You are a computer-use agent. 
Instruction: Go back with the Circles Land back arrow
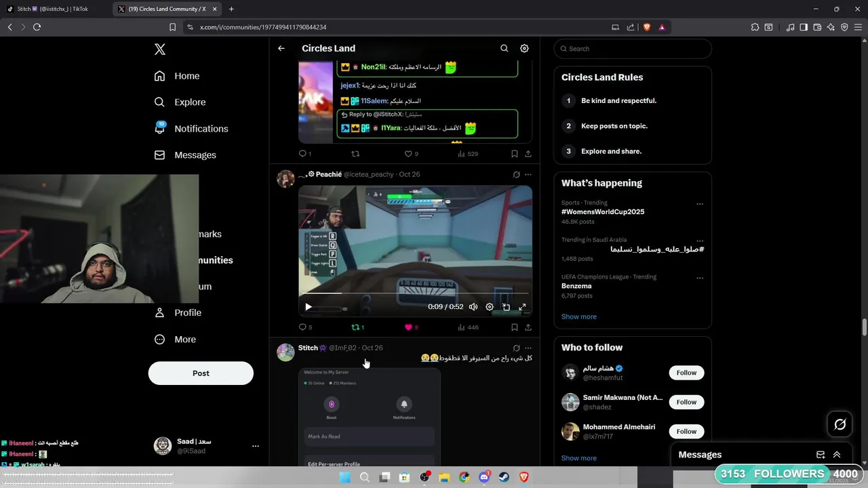pos(281,48)
